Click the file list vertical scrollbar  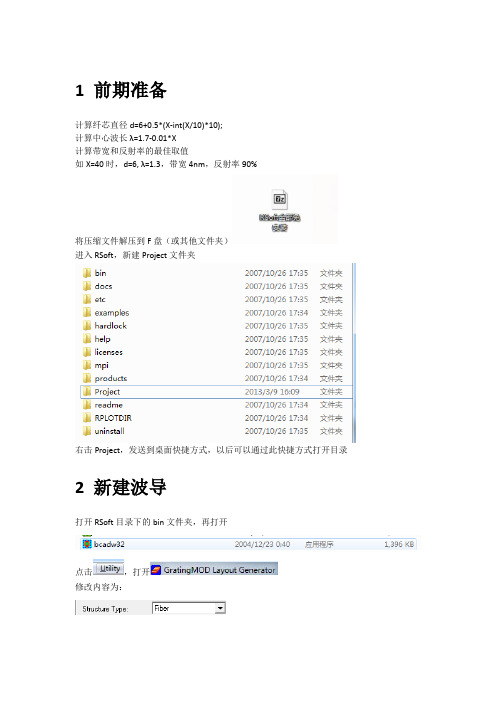[x=354, y=353]
